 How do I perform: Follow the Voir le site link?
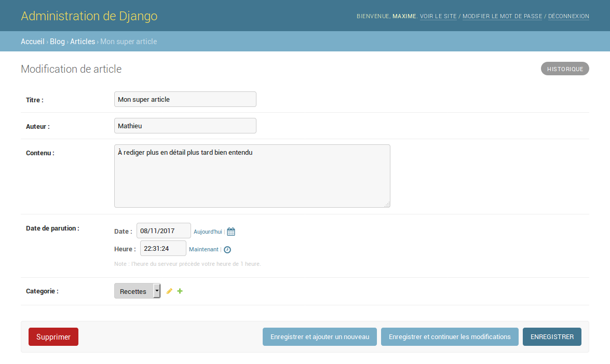(x=438, y=16)
